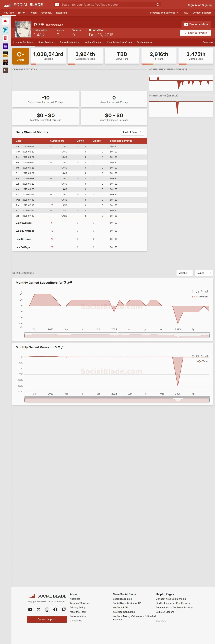The image size is (215, 644).
Task: Open the FAQ link
Action: coord(186,13)
